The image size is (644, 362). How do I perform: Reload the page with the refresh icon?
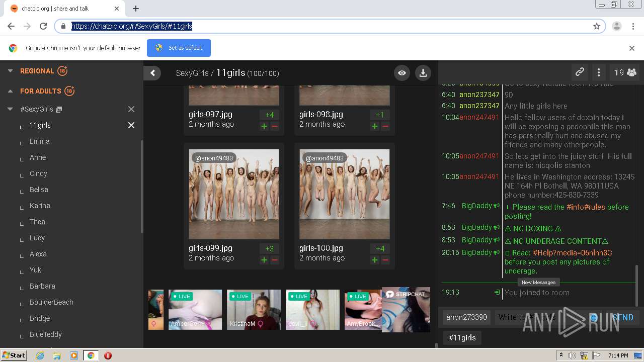point(43,26)
